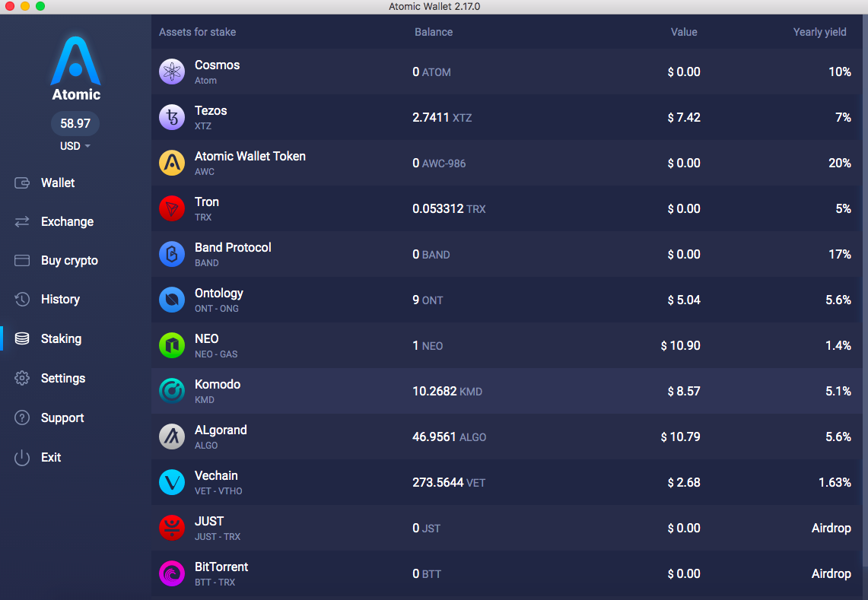Viewport: 868px width, 600px height.
Task: Click the 20% yield for AWC
Action: pos(840,163)
